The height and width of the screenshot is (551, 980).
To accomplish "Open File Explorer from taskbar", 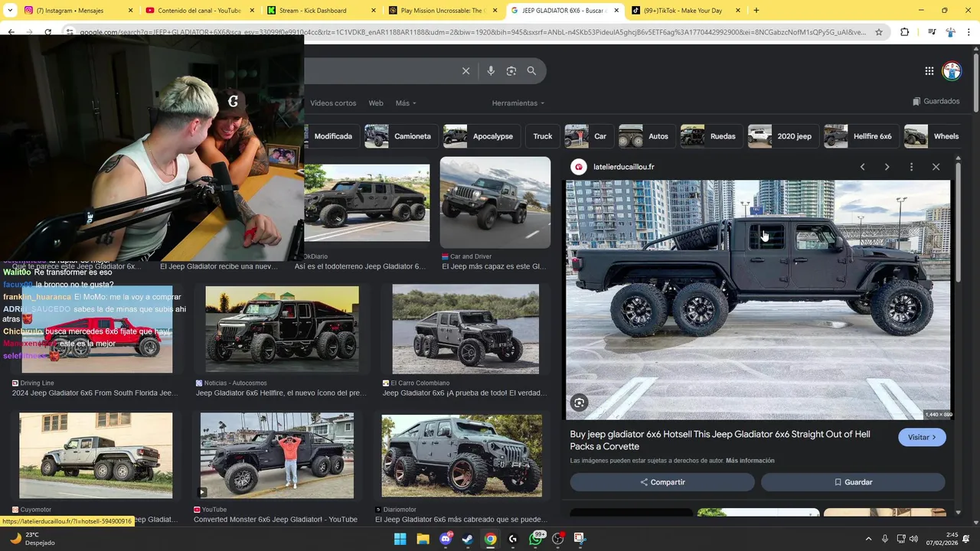I will pyautogui.click(x=423, y=539).
